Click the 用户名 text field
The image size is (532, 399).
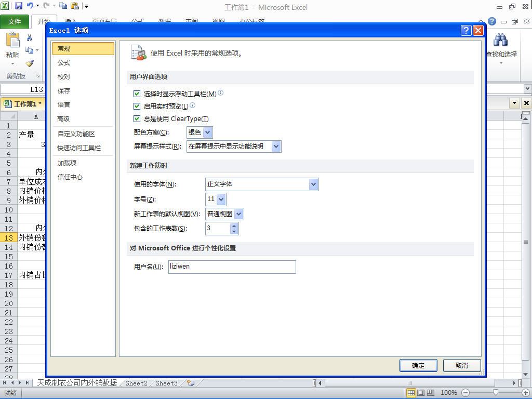tap(232, 267)
